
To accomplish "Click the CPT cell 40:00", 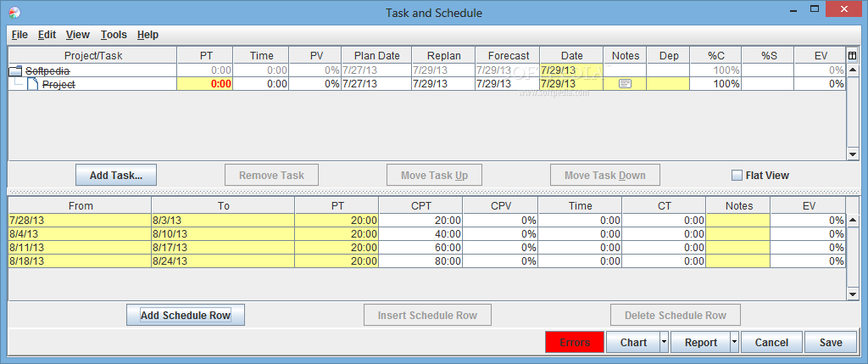I will (420, 234).
